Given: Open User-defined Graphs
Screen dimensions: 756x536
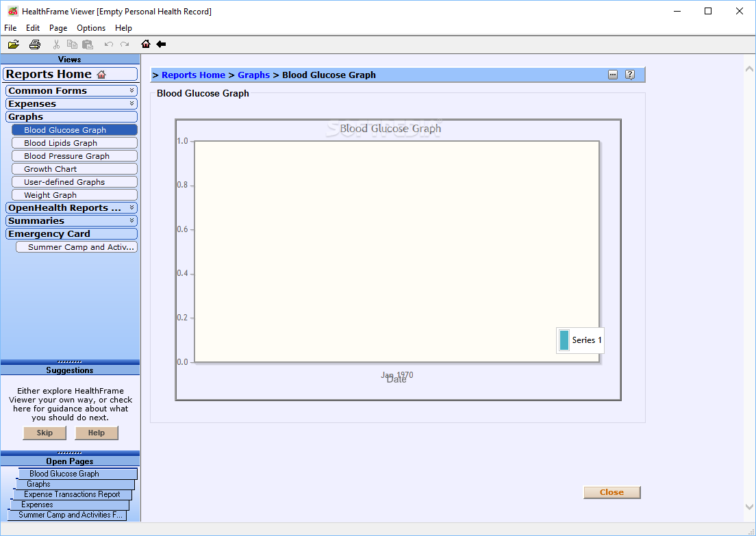Looking at the screenshot, I should click(x=74, y=182).
